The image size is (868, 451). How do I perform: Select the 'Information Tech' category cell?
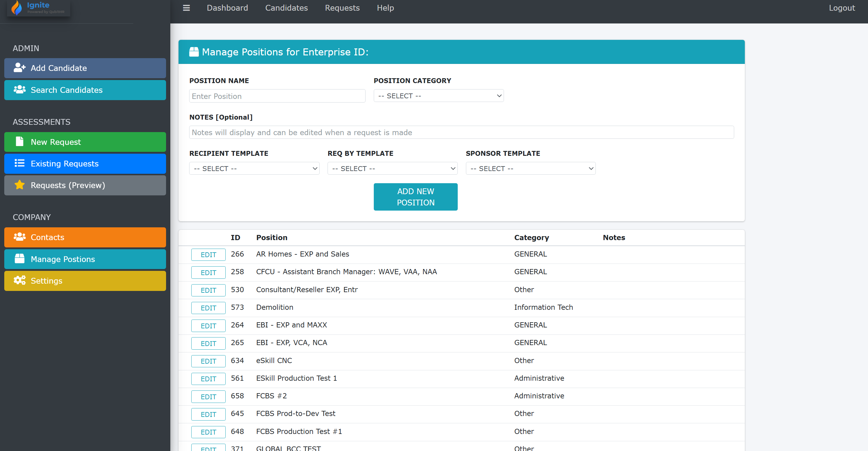click(543, 307)
